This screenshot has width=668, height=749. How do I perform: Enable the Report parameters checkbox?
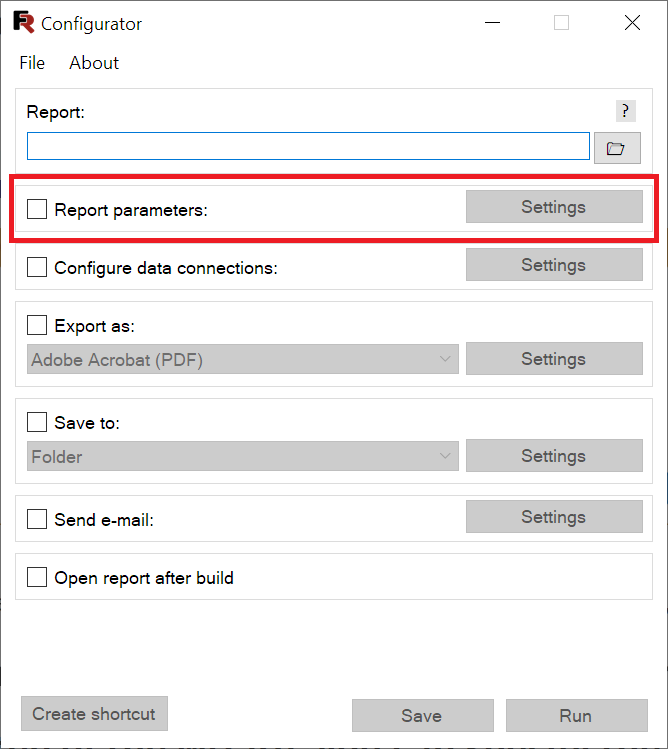click(37, 209)
